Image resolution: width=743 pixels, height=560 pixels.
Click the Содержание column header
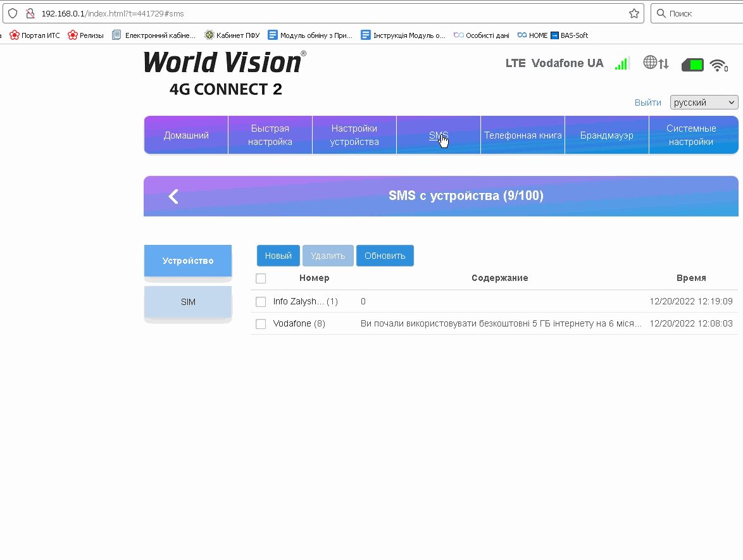coord(499,278)
